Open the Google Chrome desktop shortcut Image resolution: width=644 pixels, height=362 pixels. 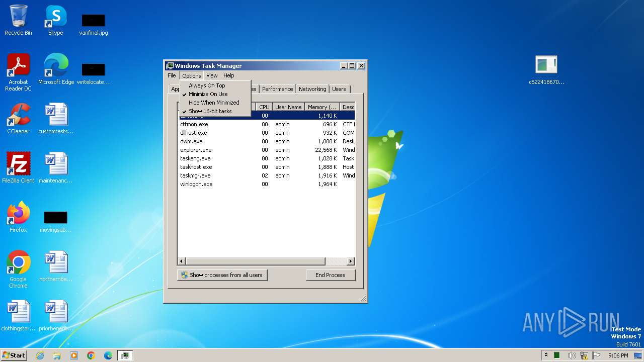[x=18, y=269]
